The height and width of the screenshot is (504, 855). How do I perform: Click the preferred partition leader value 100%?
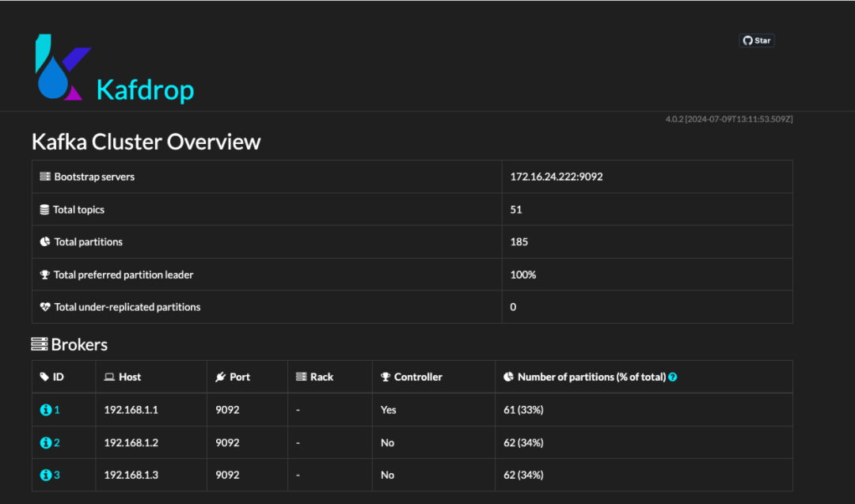click(x=523, y=275)
